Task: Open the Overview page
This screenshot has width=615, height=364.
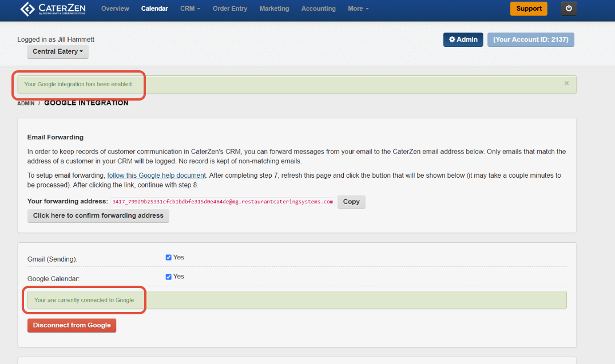Action: tap(115, 9)
